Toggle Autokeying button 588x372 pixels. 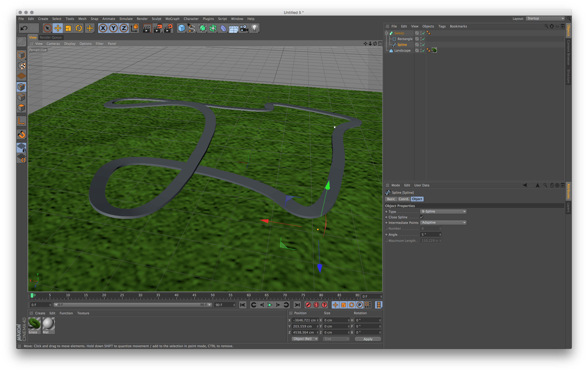tap(316, 305)
